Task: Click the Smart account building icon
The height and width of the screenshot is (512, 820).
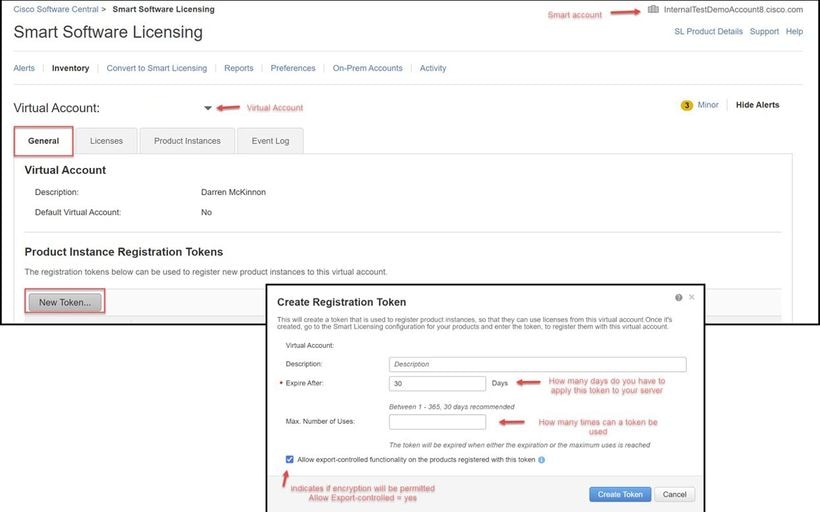Action: (x=653, y=9)
